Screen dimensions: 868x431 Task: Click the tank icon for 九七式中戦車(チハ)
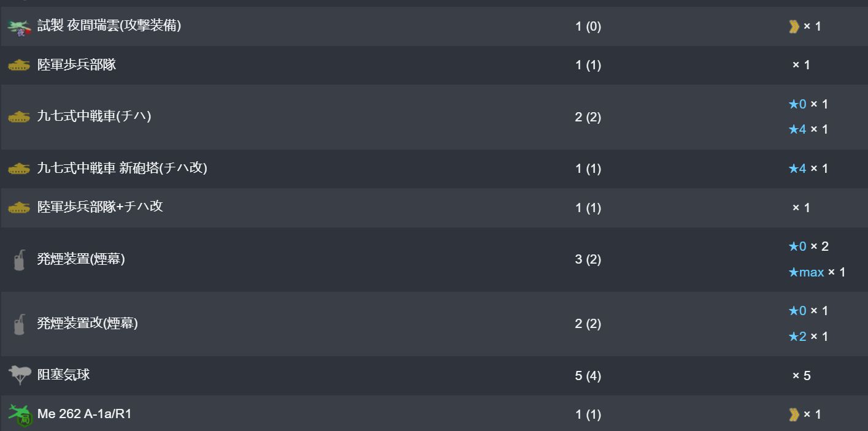point(19,116)
